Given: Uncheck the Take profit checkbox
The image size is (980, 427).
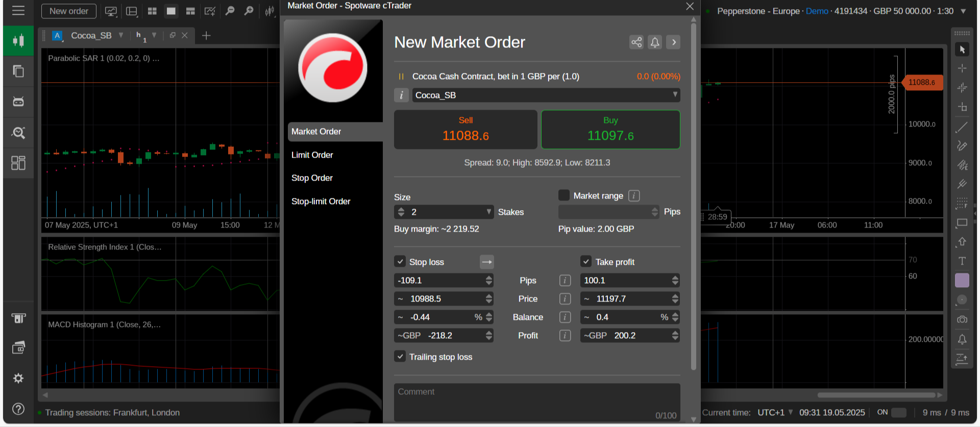Looking at the screenshot, I should [586, 262].
